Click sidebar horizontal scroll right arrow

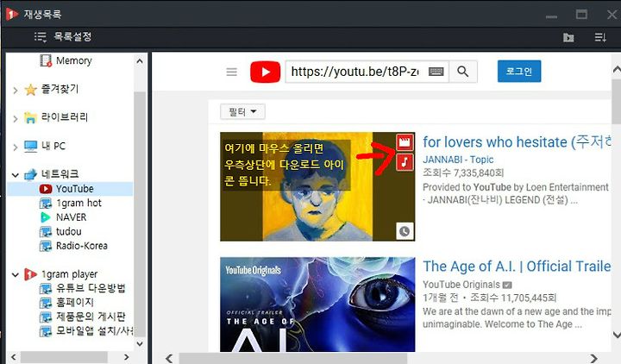pyautogui.click(x=126, y=357)
